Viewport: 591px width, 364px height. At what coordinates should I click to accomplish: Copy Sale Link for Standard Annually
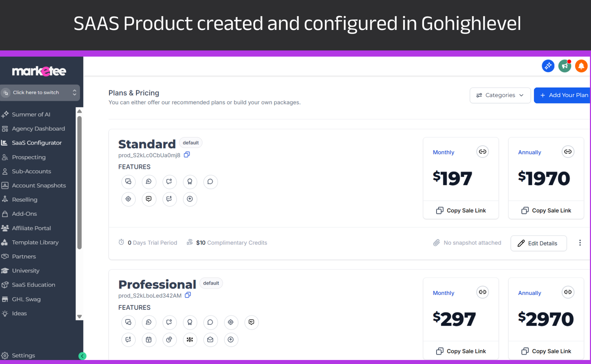tap(546, 210)
